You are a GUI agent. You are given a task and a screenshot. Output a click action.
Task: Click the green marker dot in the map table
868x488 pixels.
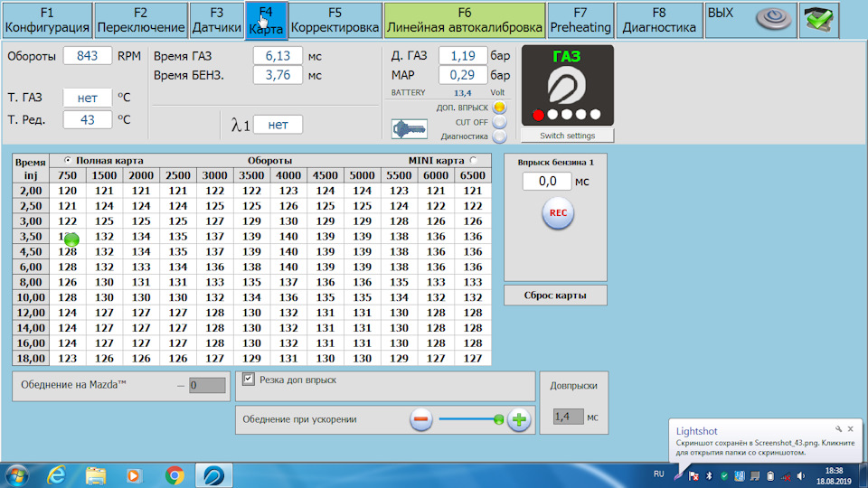tap(71, 239)
